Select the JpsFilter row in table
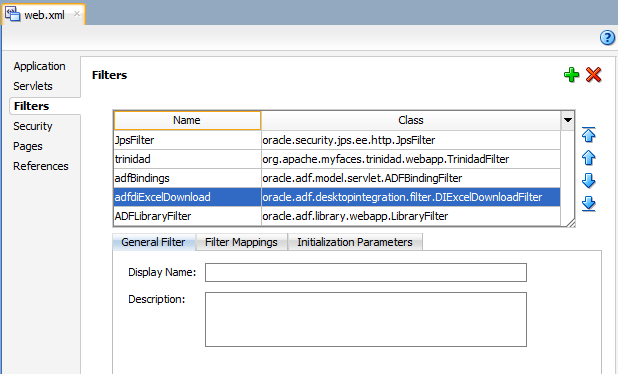This screenshot has width=618, height=374. 337,140
